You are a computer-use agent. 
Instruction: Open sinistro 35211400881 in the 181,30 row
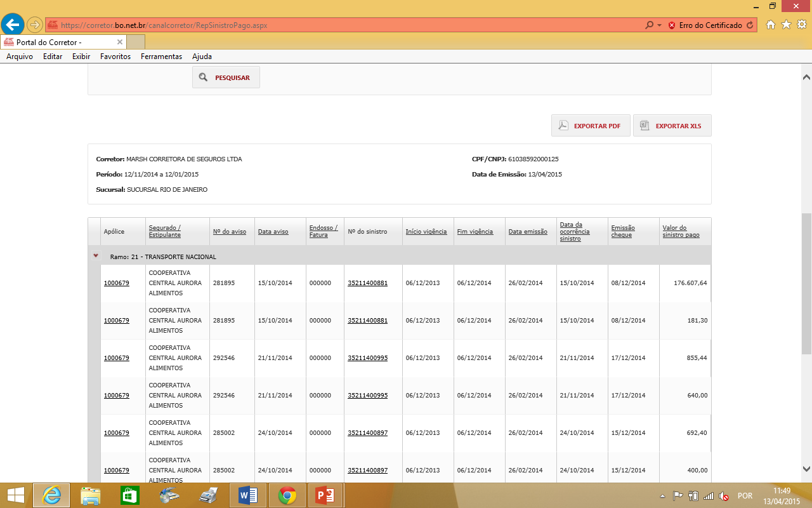(x=367, y=321)
